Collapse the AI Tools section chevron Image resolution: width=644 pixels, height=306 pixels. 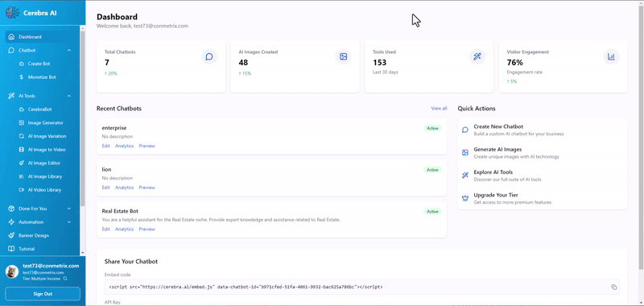pos(69,96)
